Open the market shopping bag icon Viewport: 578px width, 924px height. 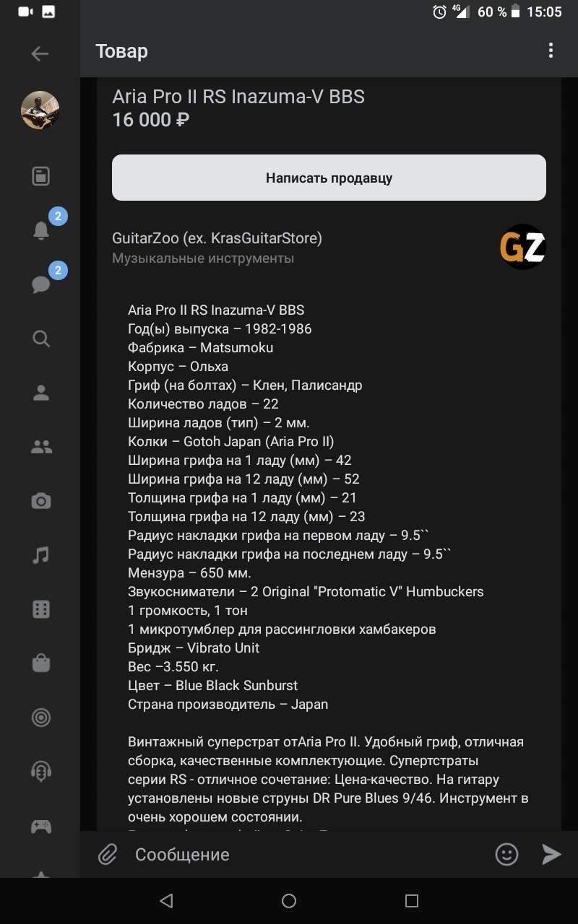click(41, 663)
